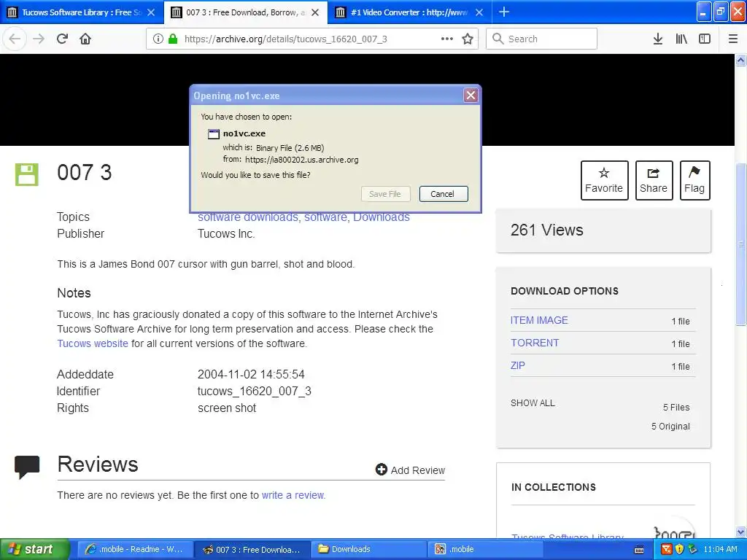Click the 261 Views counter
747x560 pixels.
(547, 230)
